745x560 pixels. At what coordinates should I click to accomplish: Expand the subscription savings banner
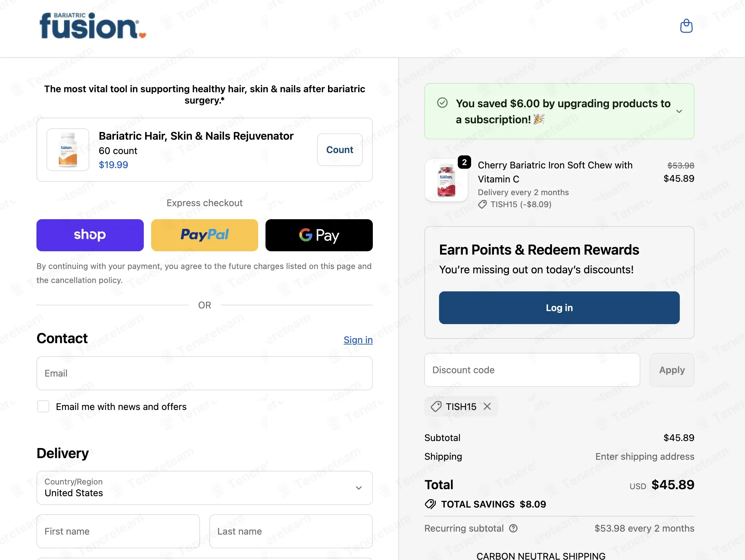pos(679,111)
